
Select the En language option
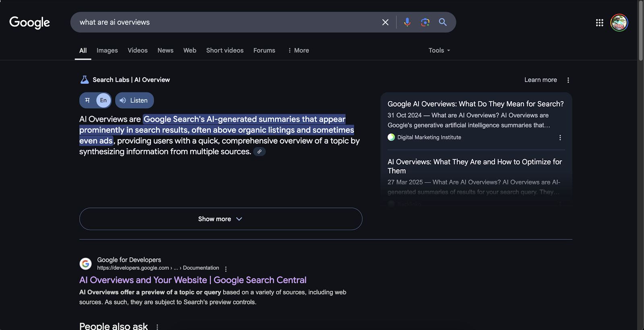point(103,100)
